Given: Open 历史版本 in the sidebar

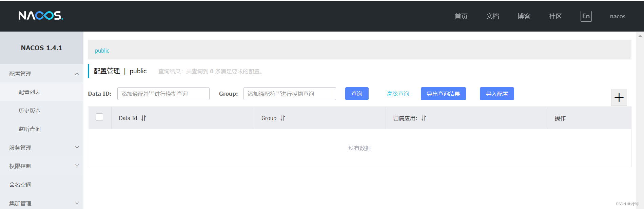Looking at the screenshot, I should 42,111.
